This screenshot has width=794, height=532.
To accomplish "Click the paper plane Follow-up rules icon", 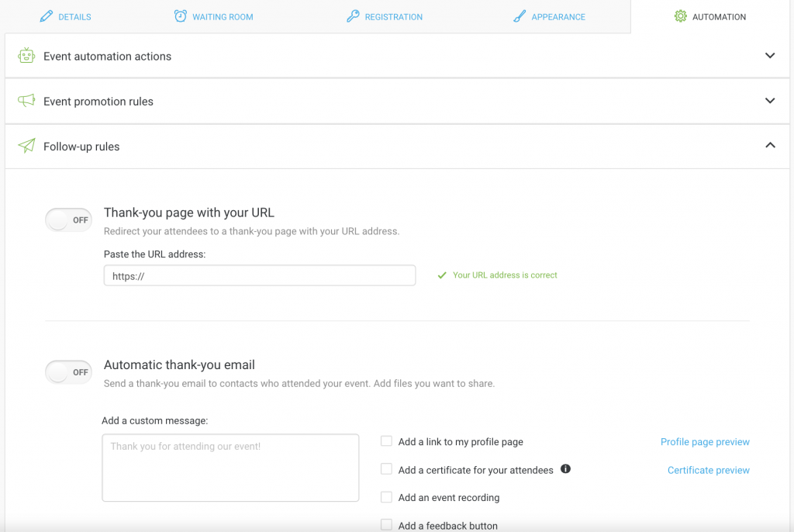I will (x=27, y=146).
